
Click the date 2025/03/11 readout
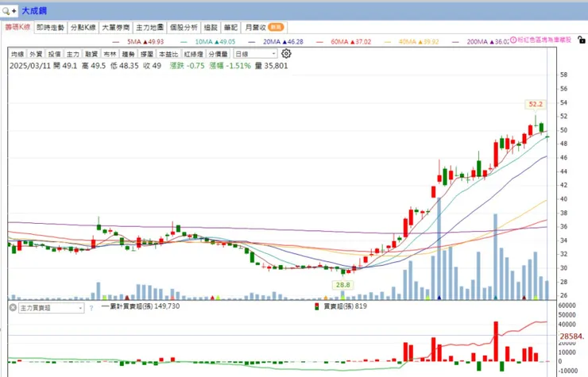29,66
